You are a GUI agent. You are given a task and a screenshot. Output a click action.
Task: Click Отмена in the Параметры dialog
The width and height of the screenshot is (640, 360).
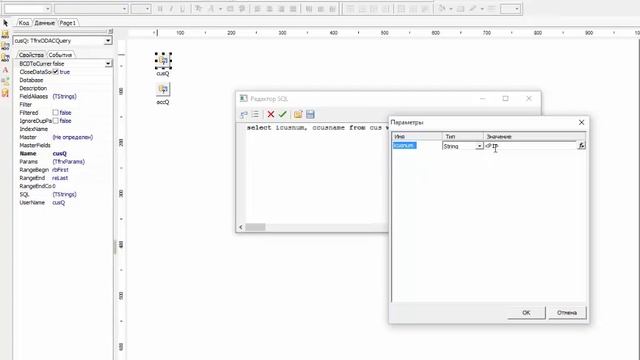(x=567, y=313)
